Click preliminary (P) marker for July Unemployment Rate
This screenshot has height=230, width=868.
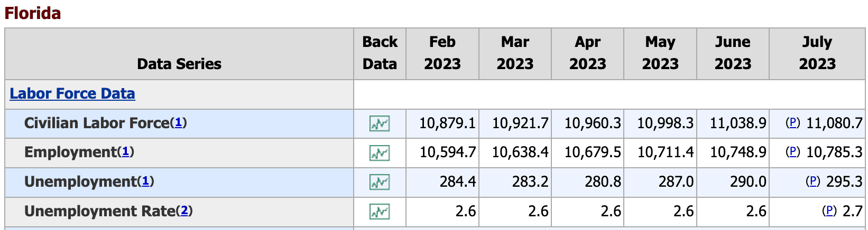(x=829, y=211)
